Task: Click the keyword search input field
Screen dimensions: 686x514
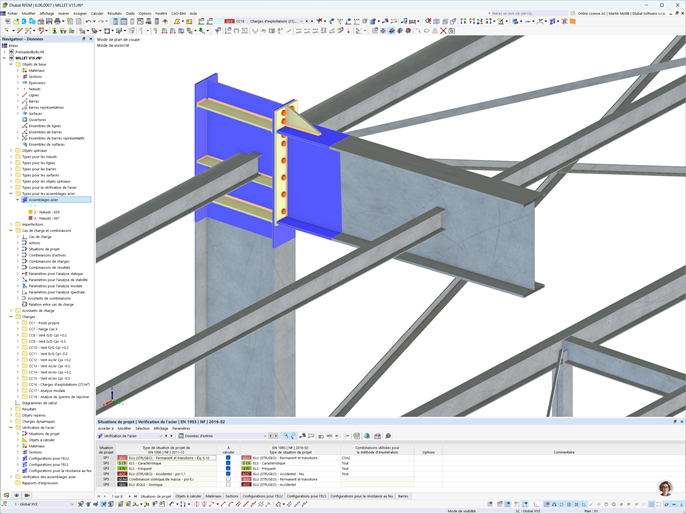Action: (529, 14)
